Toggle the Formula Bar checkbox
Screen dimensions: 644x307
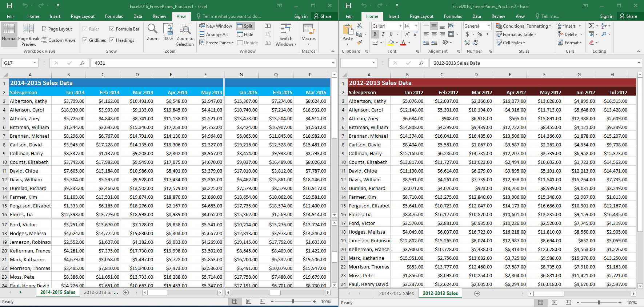click(x=112, y=29)
